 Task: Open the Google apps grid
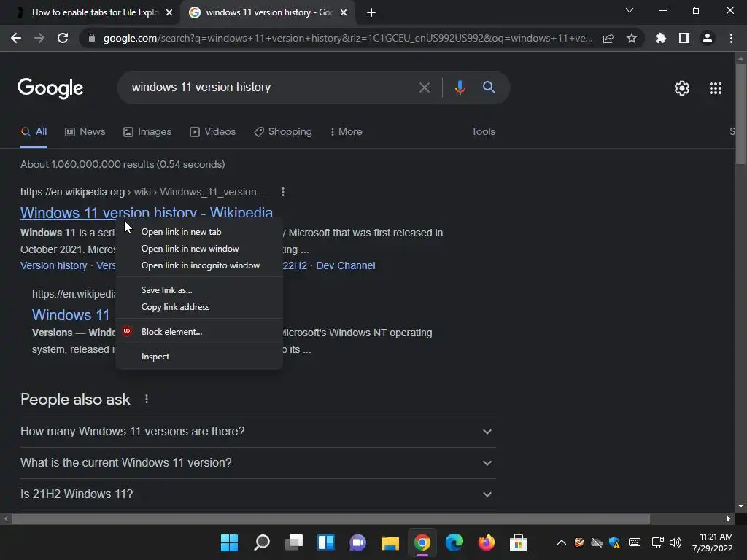716,88
